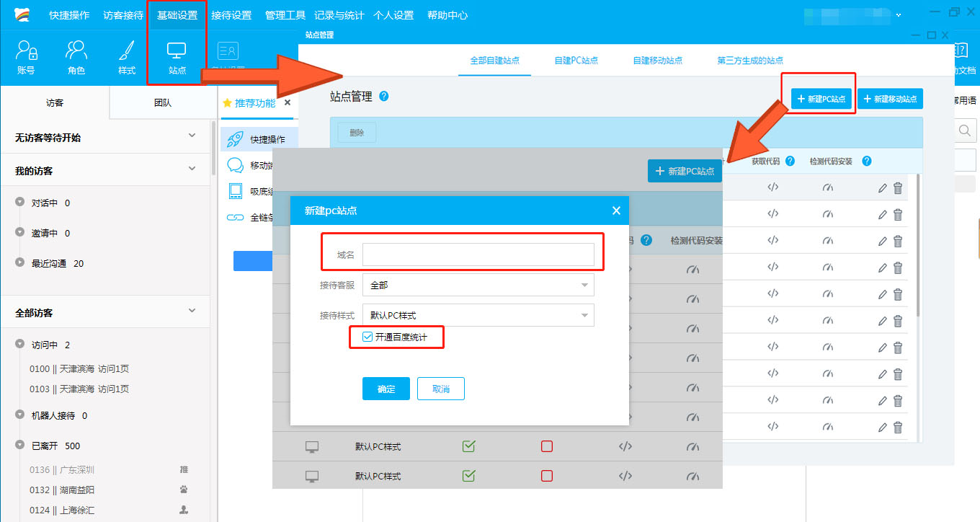Viewport: 980px width, 522px height.
Task: Select visitor 0103 || 天津滨海 访问1页
Action: (79, 389)
